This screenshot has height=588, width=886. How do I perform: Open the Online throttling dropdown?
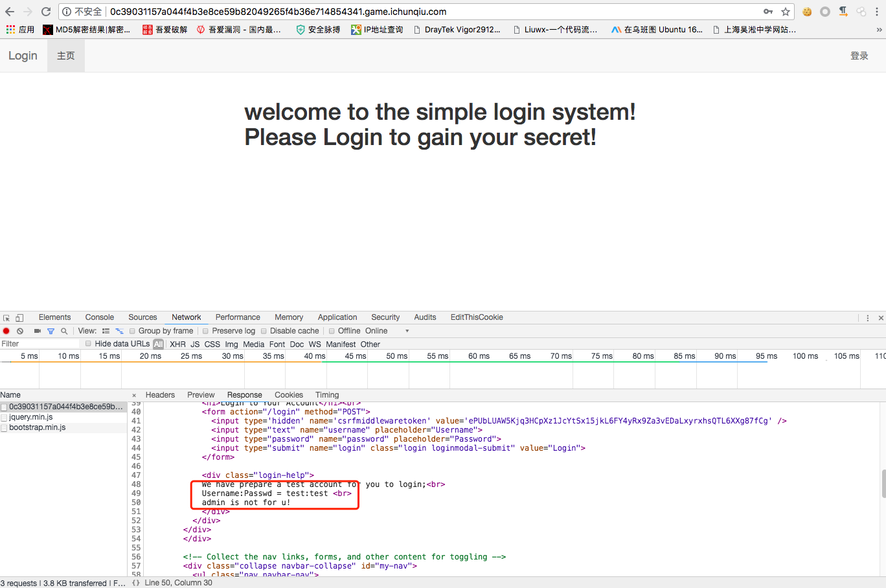click(387, 331)
